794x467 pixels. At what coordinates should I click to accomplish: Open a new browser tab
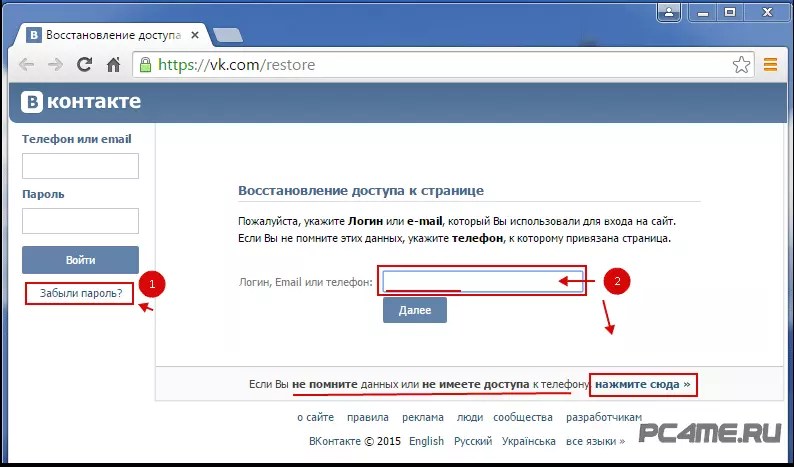[x=228, y=35]
